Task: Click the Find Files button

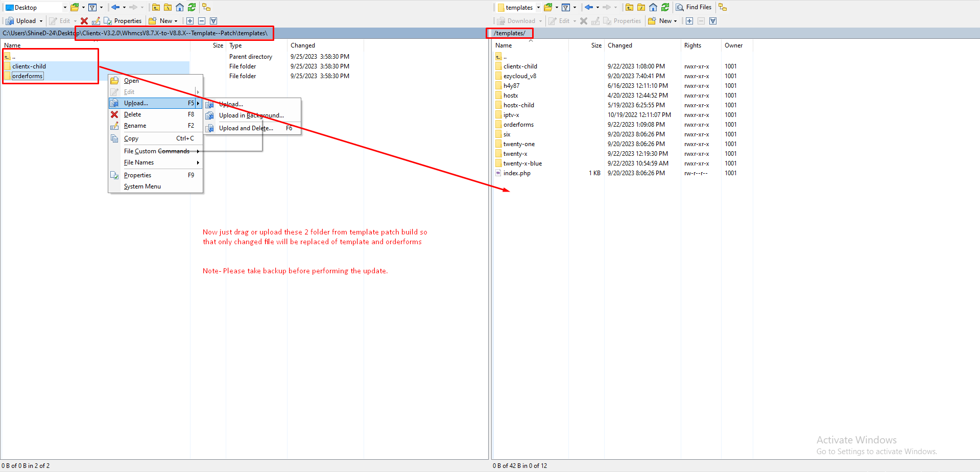Action: point(694,7)
